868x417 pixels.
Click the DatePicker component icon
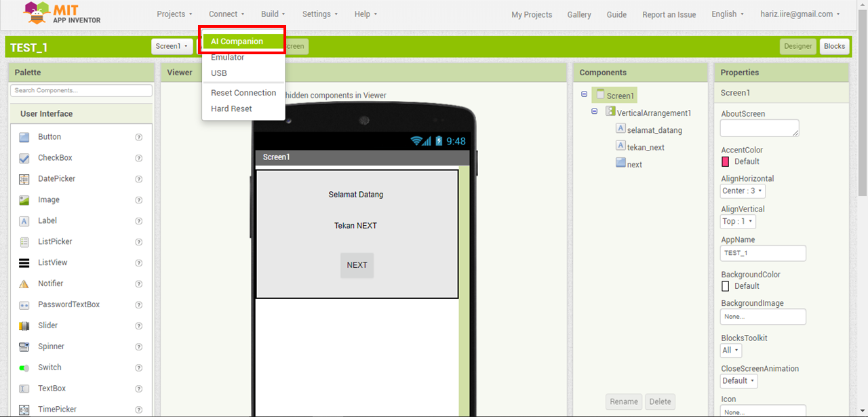tap(24, 179)
